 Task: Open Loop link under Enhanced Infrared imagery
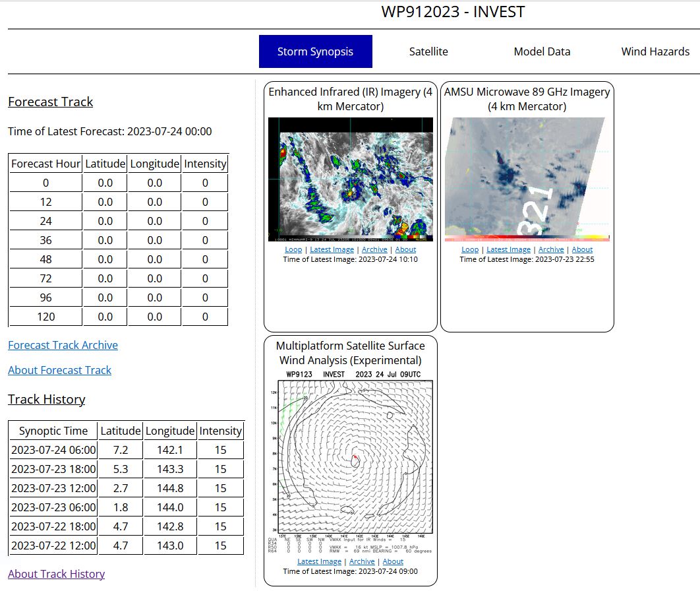293,249
